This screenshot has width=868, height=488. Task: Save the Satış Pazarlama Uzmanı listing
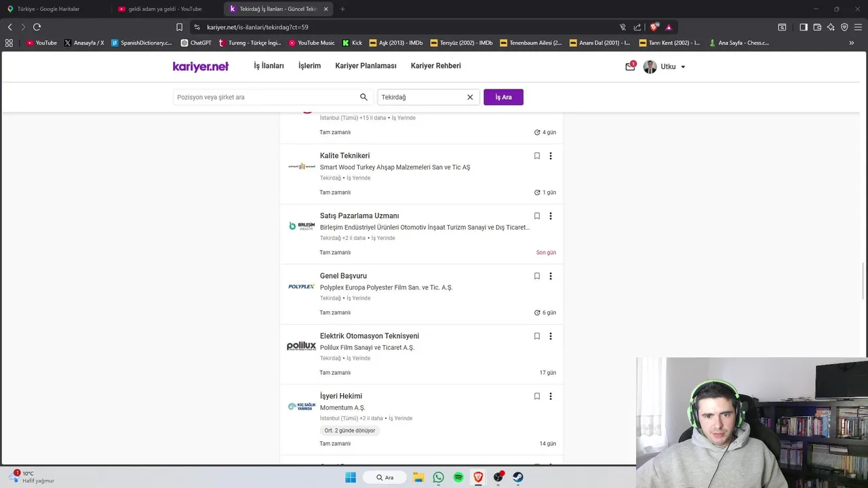[x=536, y=216]
